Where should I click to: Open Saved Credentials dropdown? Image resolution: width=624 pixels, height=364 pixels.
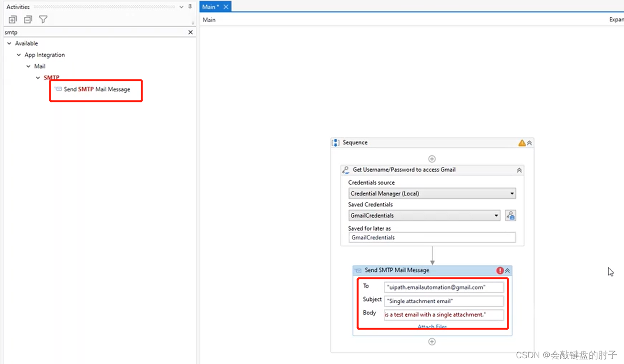[424, 216]
